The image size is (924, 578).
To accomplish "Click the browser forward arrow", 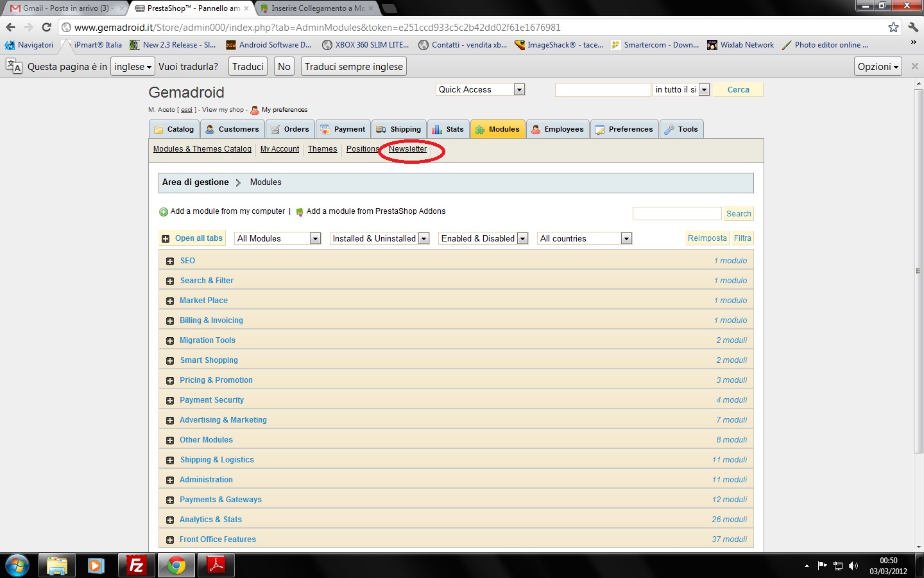I will coord(28,28).
